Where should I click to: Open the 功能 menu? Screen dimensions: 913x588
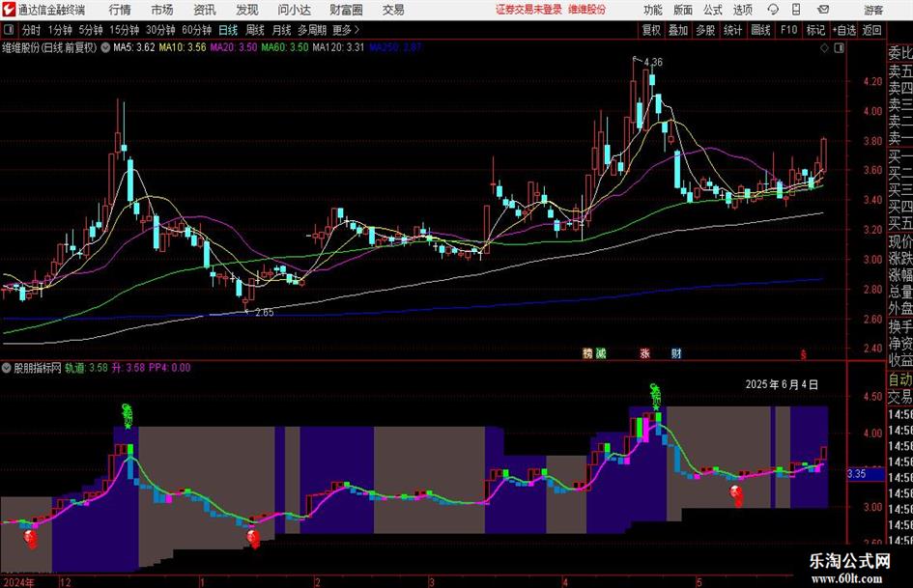(x=653, y=10)
